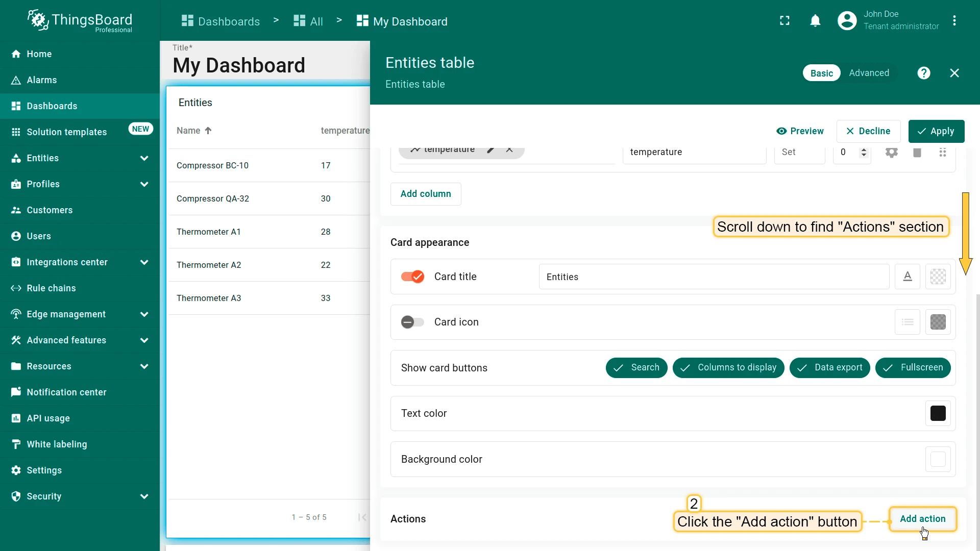Image resolution: width=980 pixels, height=551 pixels.
Task: Toggle fullscreen mode icon in header
Action: click(x=785, y=21)
